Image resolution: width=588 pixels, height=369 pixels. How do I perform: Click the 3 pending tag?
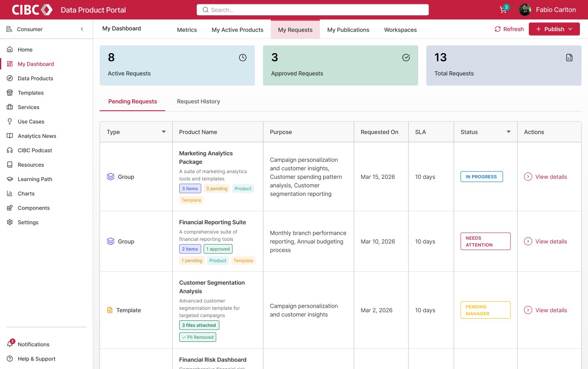tap(217, 189)
